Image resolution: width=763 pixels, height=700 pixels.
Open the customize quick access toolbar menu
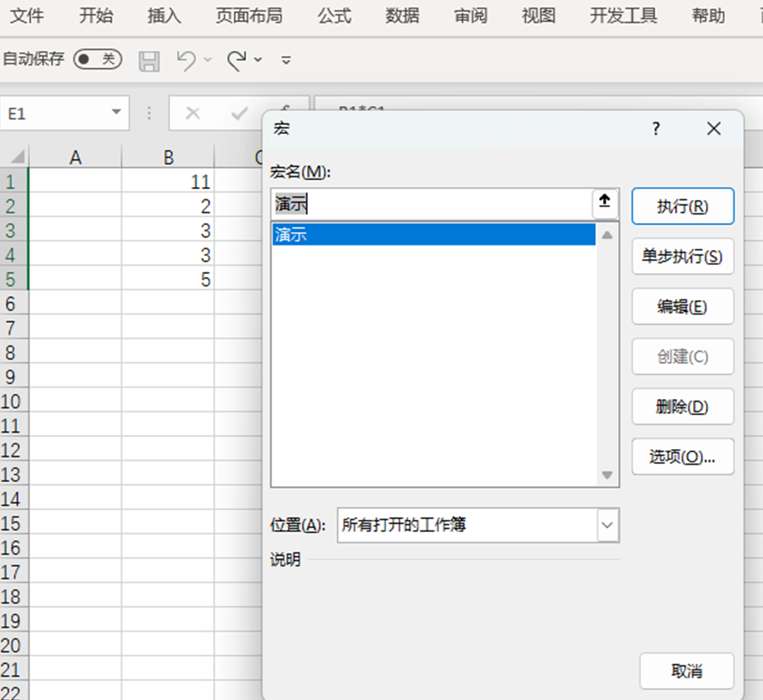click(286, 60)
